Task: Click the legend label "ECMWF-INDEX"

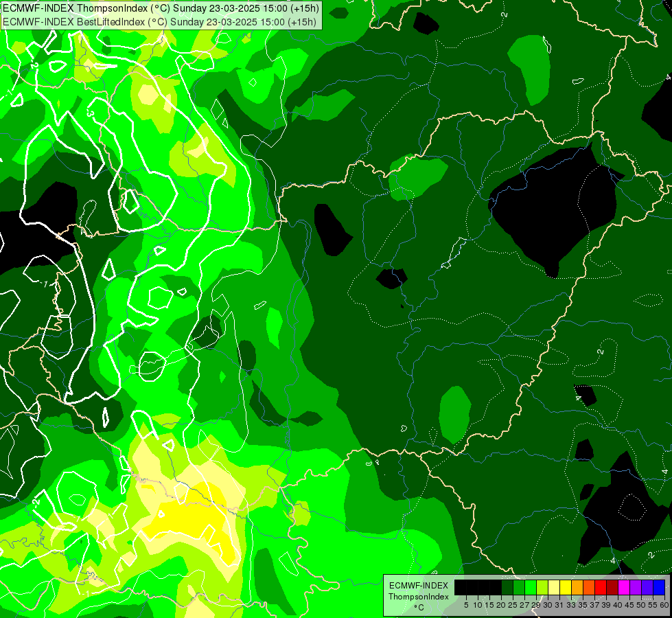Action: click(x=419, y=586)
